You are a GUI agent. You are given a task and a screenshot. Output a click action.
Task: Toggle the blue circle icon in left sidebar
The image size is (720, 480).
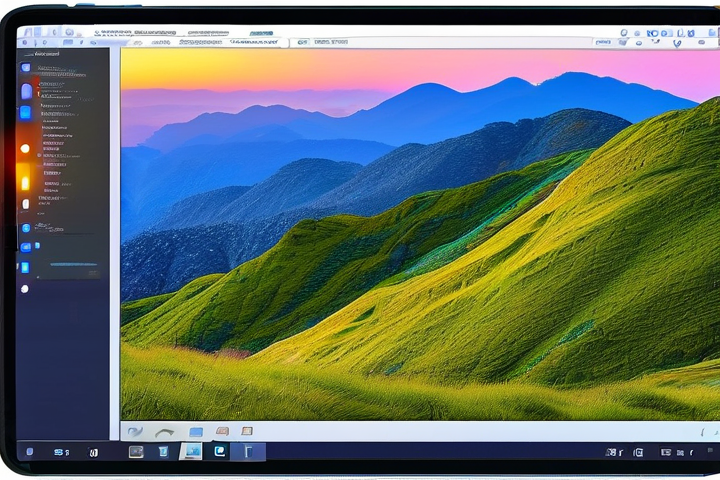click(26, 228)
